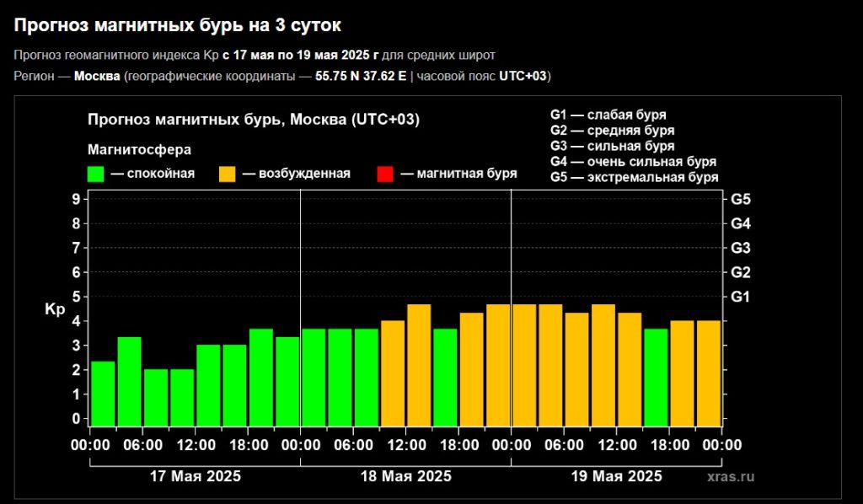Click the green 'спокойная' legend swatch

(95, 174)
